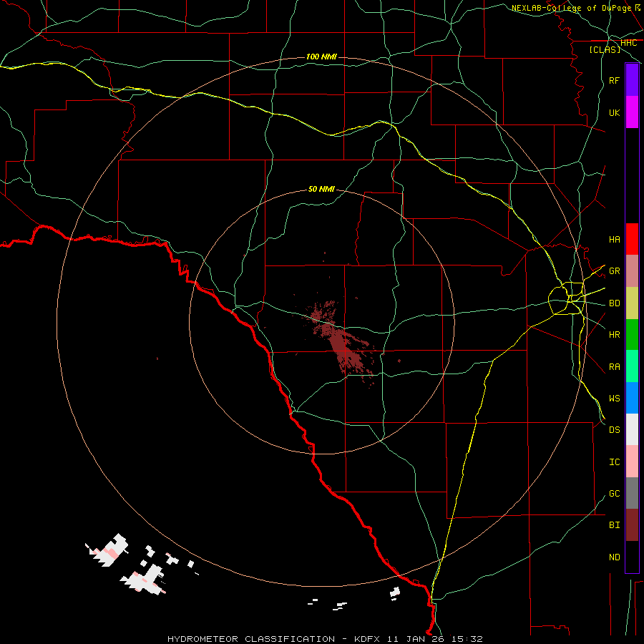Click the [CLAS] label
Image resolution: width=644 pixels, height=644 pixels.
coord(605,49)
